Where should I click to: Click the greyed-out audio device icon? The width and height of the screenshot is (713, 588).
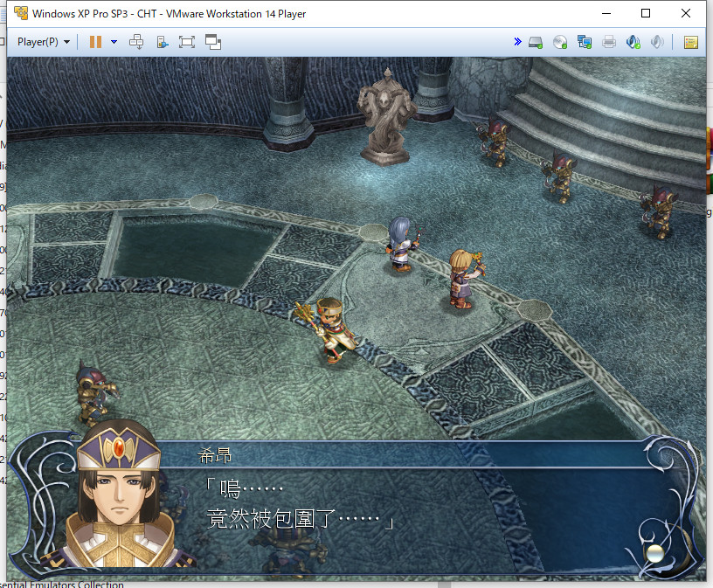coord(657,42)
